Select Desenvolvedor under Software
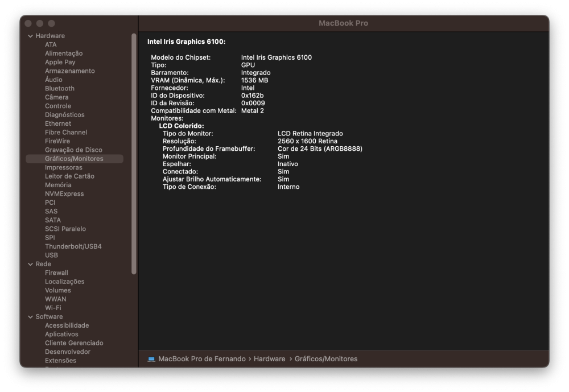 tap(68, 352)
